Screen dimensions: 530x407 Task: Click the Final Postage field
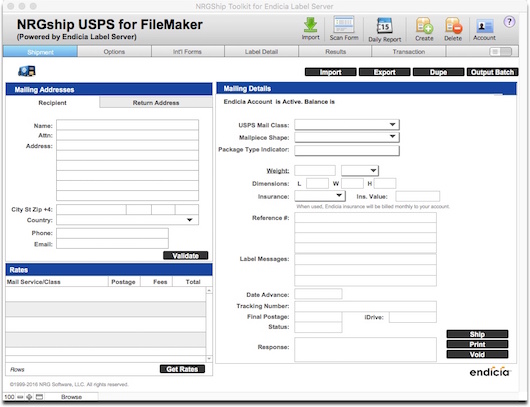pos(318,317)
